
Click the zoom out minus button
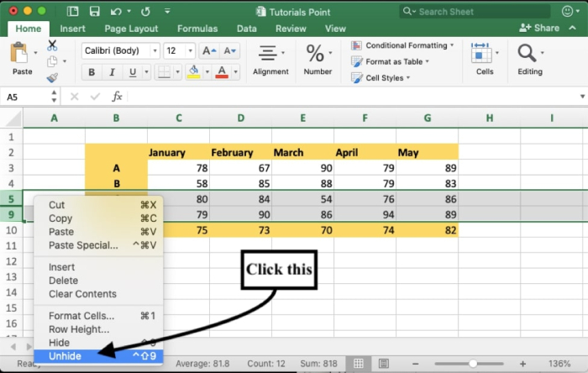click(x=415, y=364)
